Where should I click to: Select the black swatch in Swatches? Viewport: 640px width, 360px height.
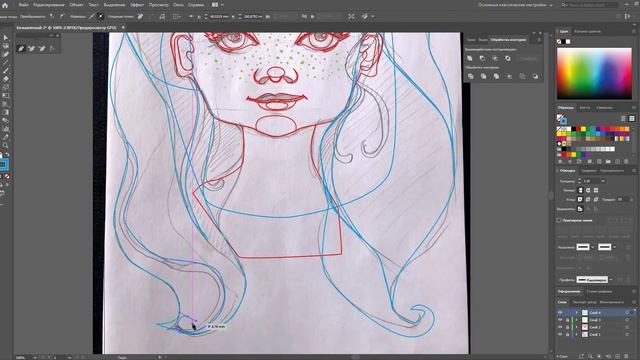click(x=574, y=129)
